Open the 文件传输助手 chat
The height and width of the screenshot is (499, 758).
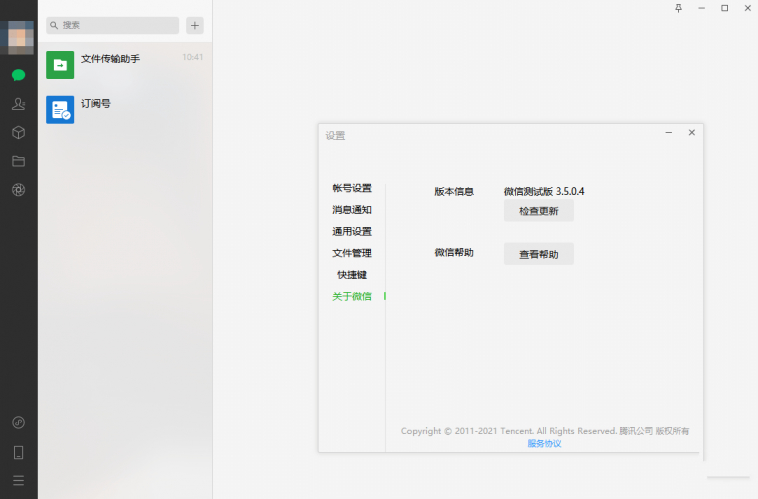(125, 65)
